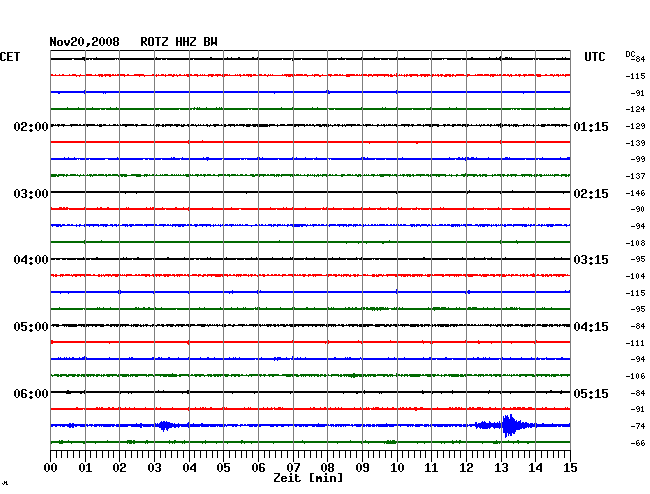Image resolution: width=650 pixels, height=494 pixels.
Task: Select minute tick label 03 on x-axis
Action: 154,468
